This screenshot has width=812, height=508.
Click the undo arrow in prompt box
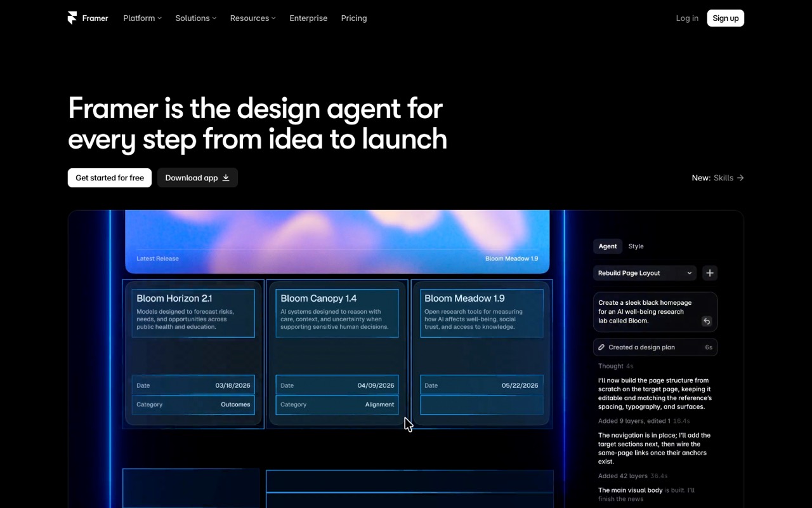click(x=707, y=321)
